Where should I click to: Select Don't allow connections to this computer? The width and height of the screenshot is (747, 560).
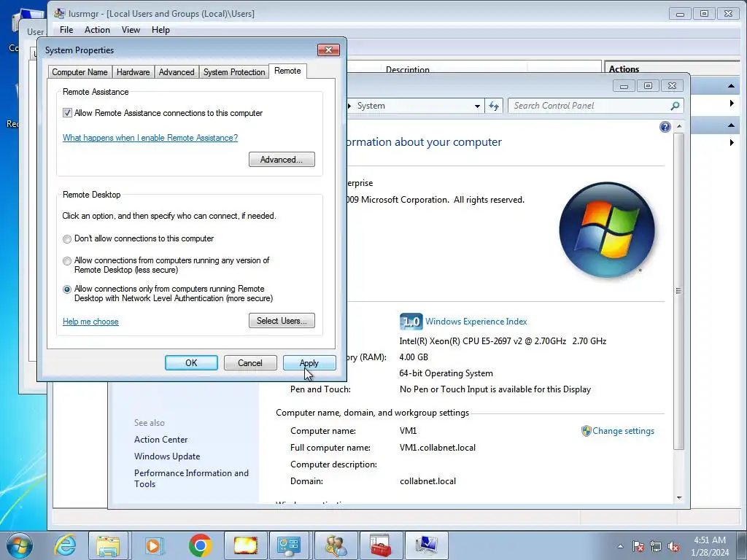67,239
